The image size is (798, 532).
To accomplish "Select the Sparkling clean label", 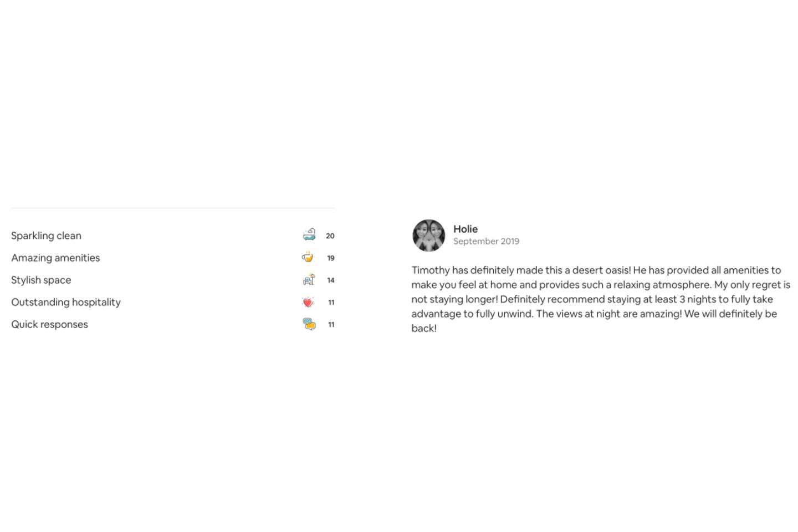I will 46,236.
